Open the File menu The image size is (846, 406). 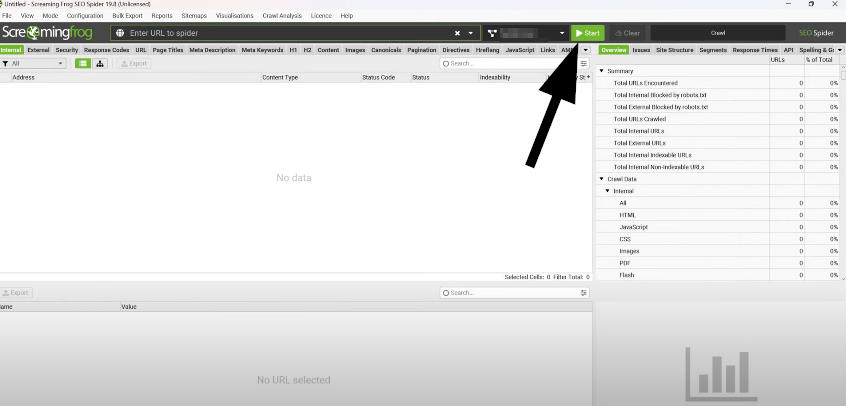(x=6, y=16)
